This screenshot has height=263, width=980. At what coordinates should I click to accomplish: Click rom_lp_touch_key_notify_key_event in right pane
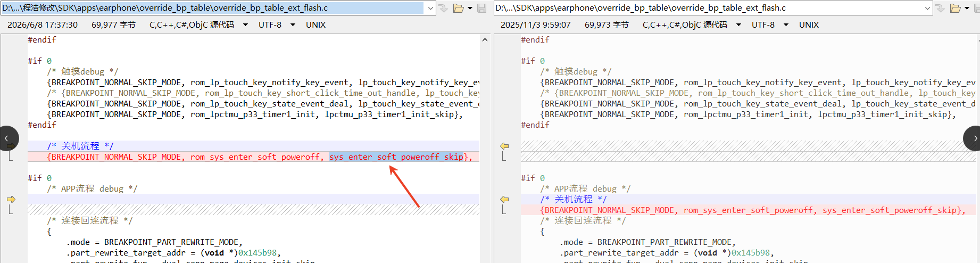(x=762, y=82)
